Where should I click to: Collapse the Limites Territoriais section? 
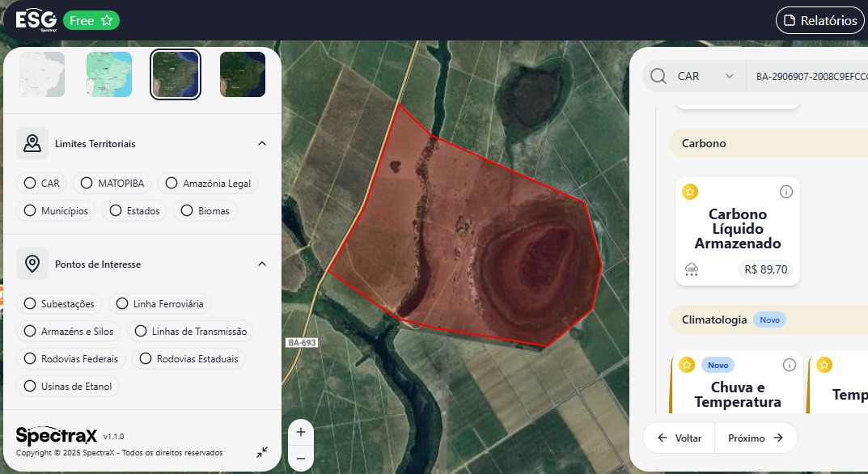(x=261, y=143)
